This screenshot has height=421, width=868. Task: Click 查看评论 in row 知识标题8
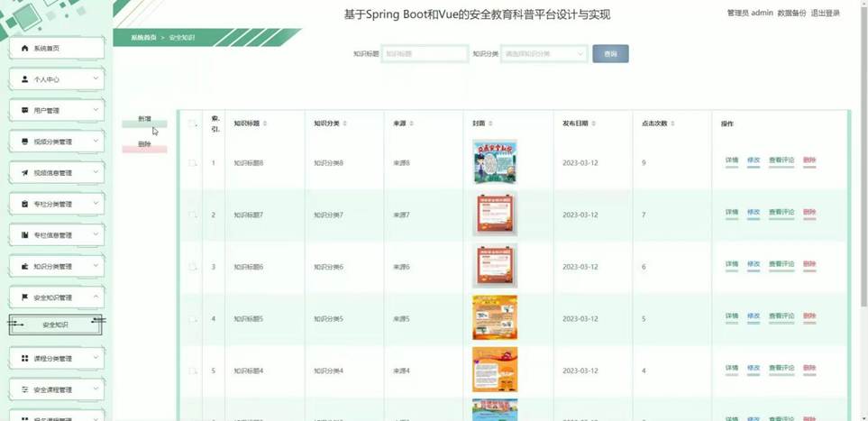point(781,160)
